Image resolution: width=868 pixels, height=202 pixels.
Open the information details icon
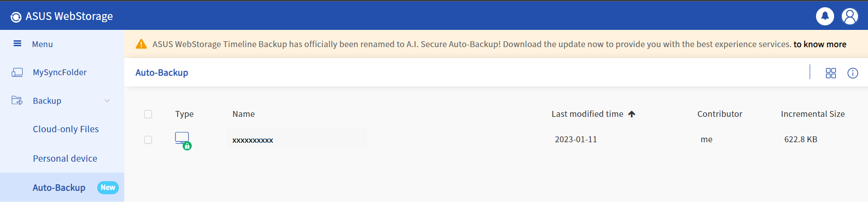(853, 73)
